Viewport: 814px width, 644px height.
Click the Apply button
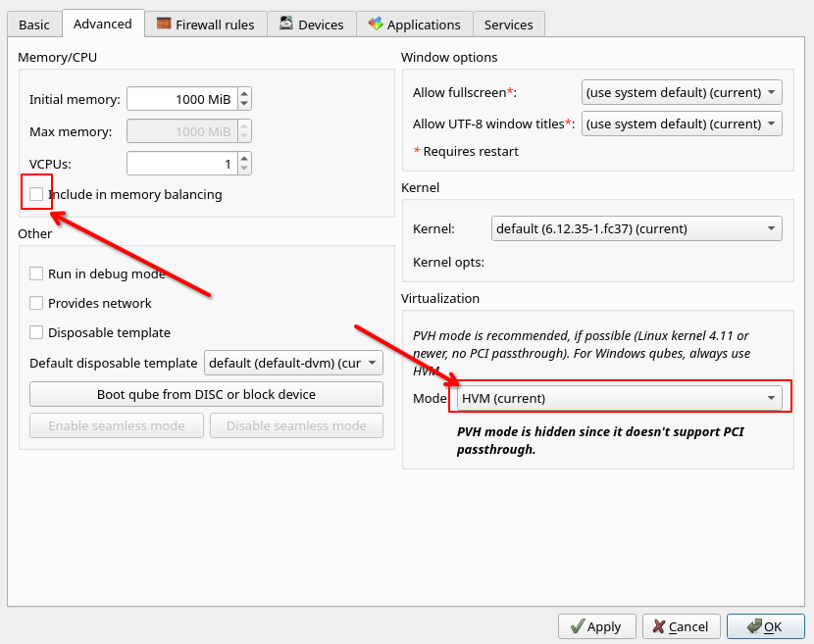597,627
